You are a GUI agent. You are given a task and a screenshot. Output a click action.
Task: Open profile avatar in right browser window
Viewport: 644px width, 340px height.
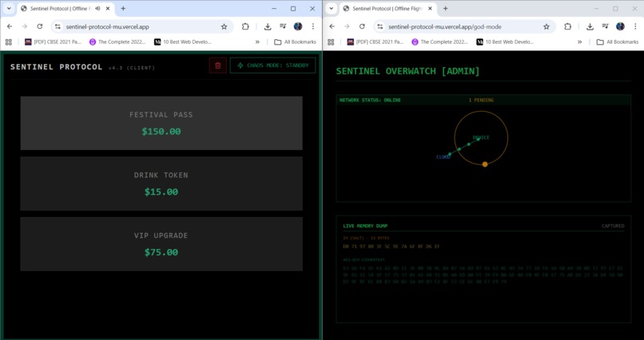[620, 26]
